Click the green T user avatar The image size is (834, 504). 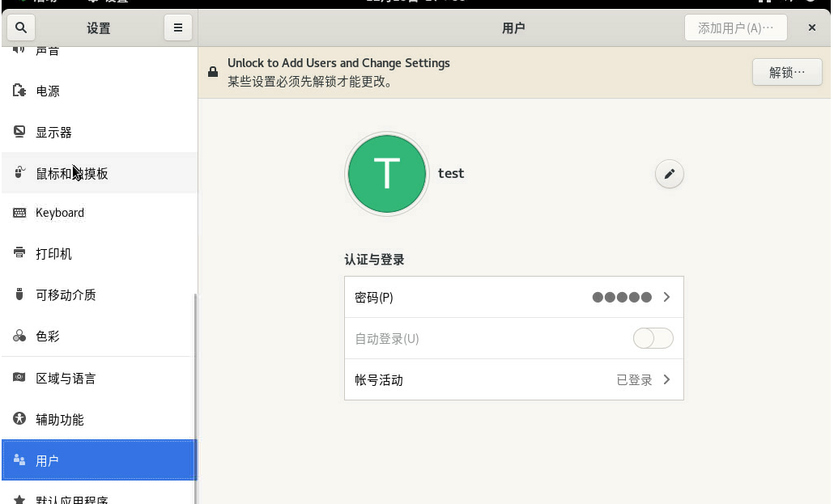point(387,174)
